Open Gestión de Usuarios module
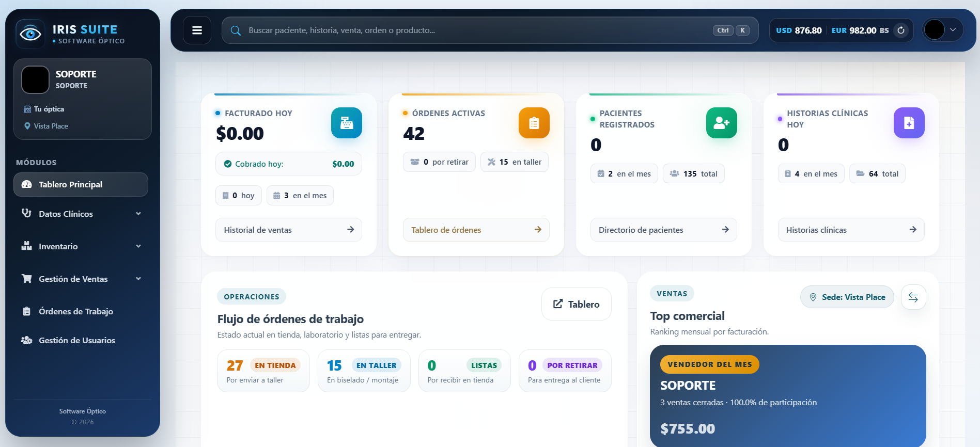Viewport: 980px width, 447px height. point(81,340)
